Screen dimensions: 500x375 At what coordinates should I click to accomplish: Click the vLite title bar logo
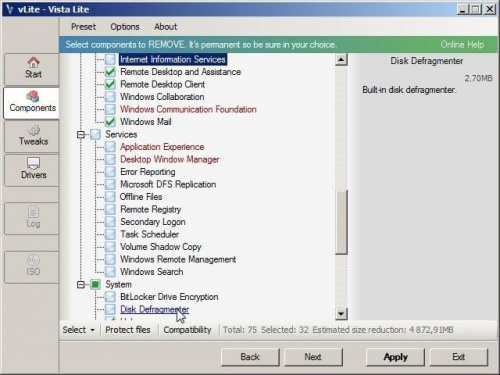coord(9,9)
